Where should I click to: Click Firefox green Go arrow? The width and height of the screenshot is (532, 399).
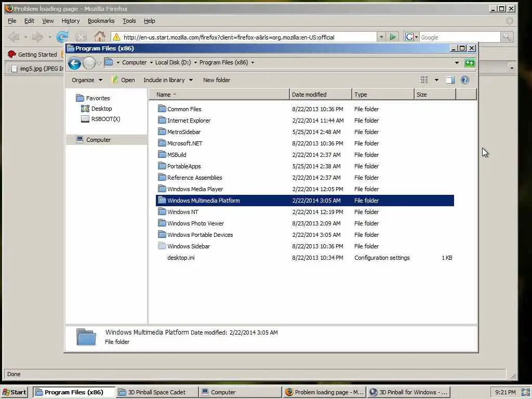[x=393, y=37]
